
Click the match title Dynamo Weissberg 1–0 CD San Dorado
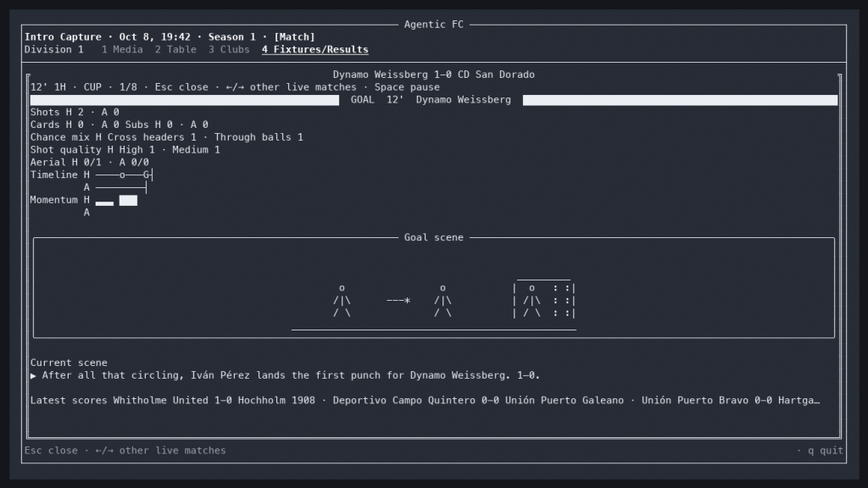tap(433, 75)
